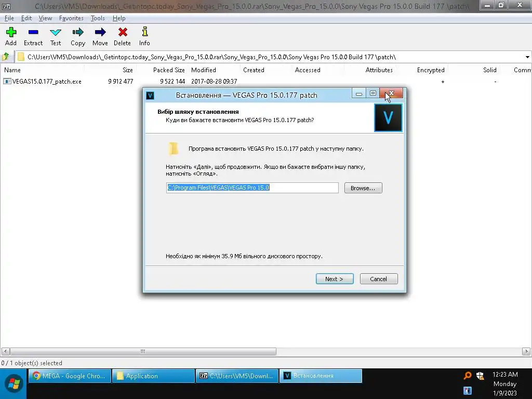Expand the address bar path dropdown
This screenshot has width=532, height=399.
pos(527,57)
